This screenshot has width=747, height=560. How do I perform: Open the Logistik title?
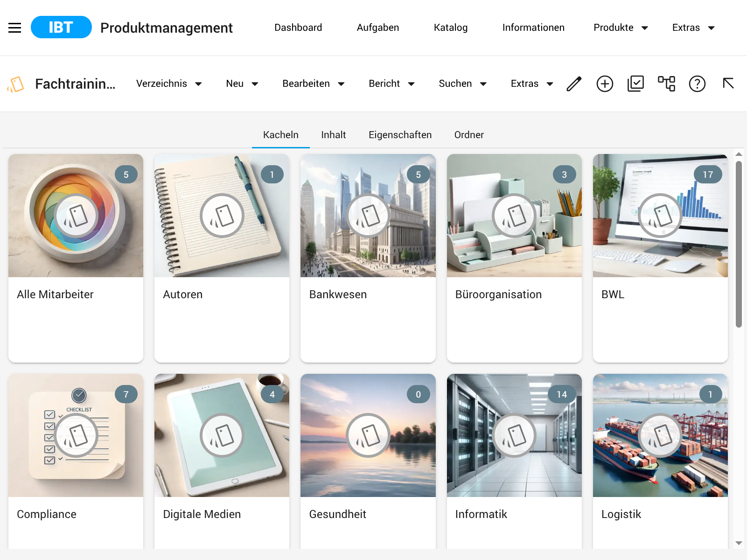(x=621, y=514)
